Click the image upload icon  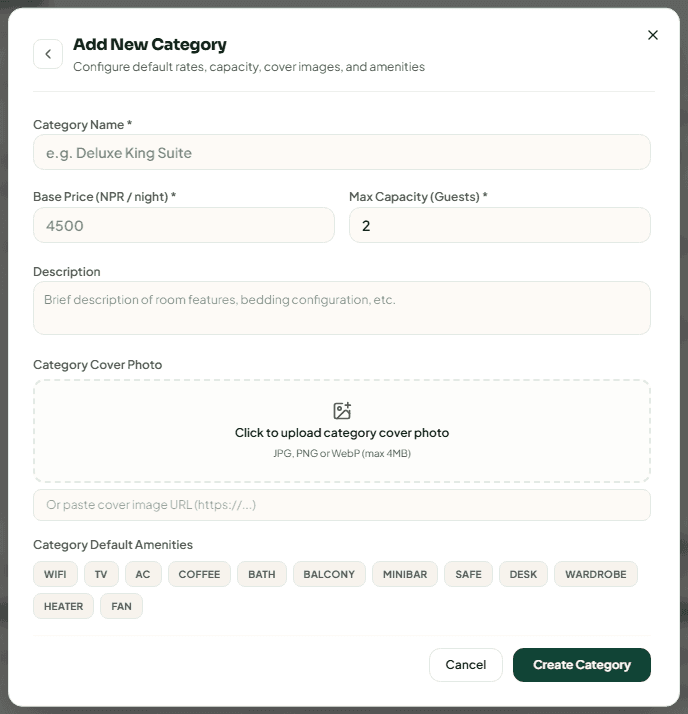[342, 410]
